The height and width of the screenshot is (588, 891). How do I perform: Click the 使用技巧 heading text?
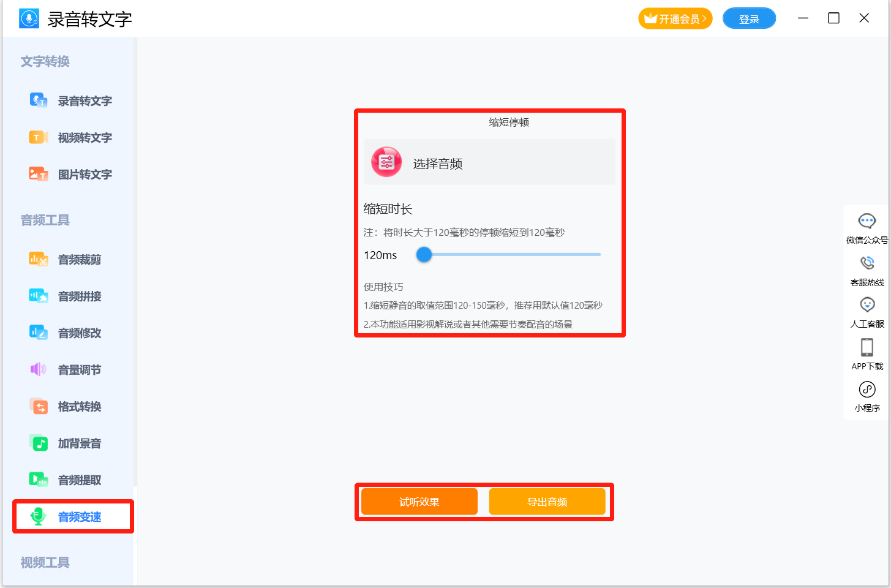(383, 287)
